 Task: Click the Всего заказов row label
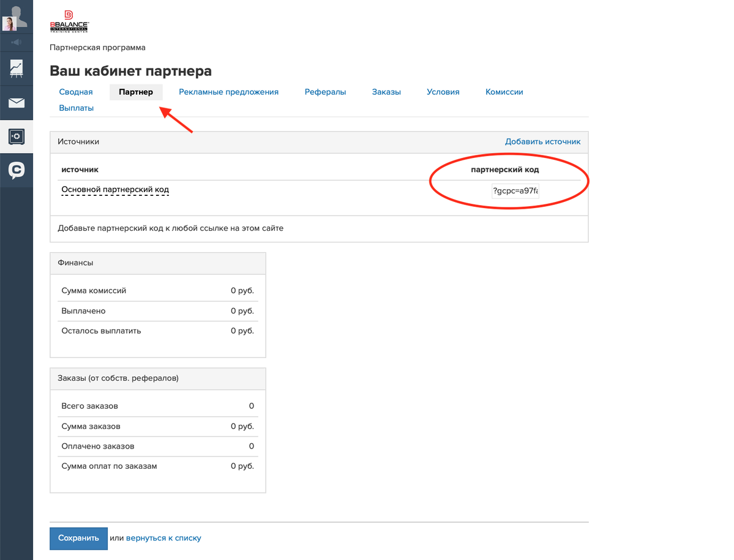tap(89, 406)
